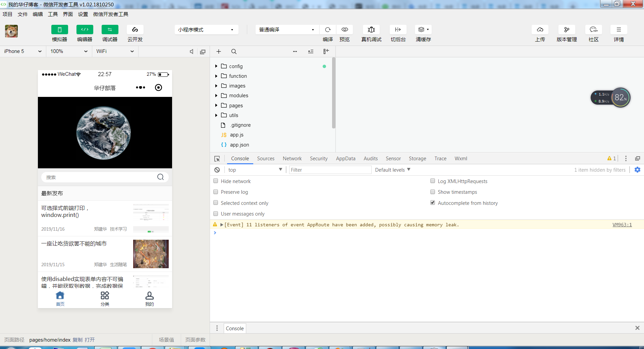Open console settings gear icon
Image resolution: width=644 pixels, height=349 pixels.
click(637, 170)
